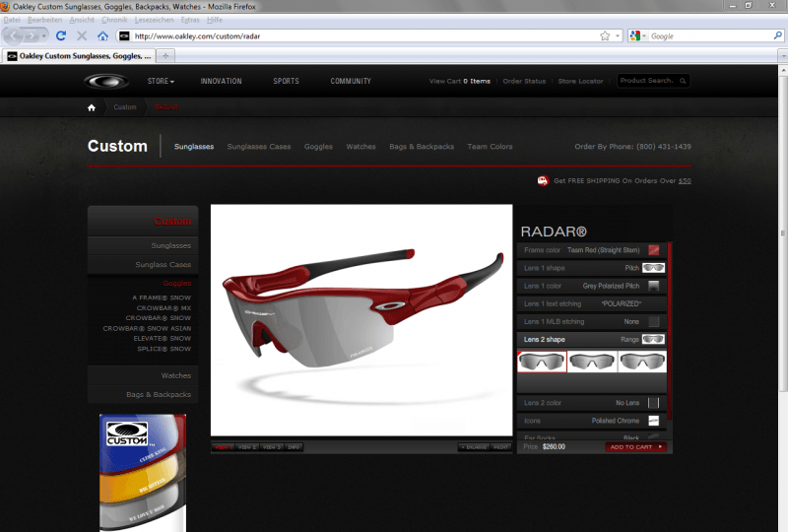
Task: Expand the Icons option row
Action: click(592, 421)
